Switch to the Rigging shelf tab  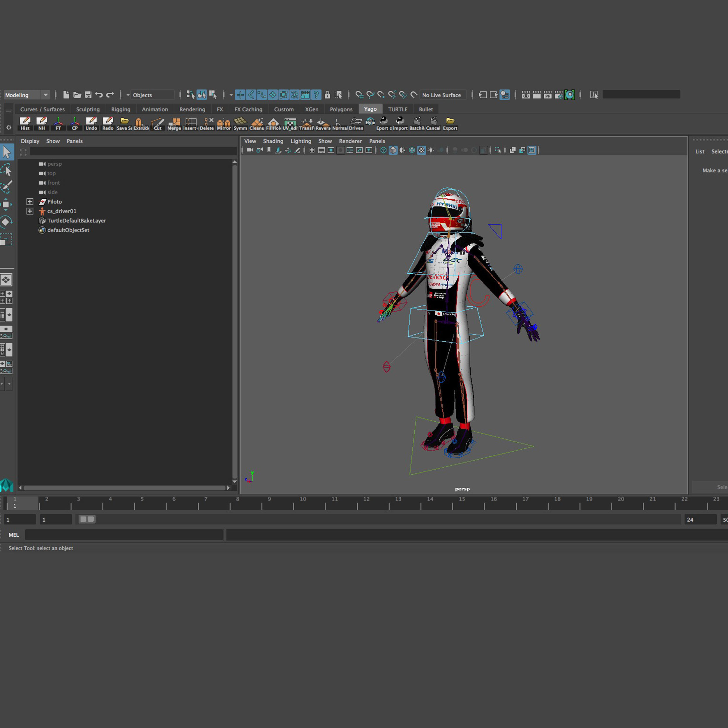(x=121, y=109)
